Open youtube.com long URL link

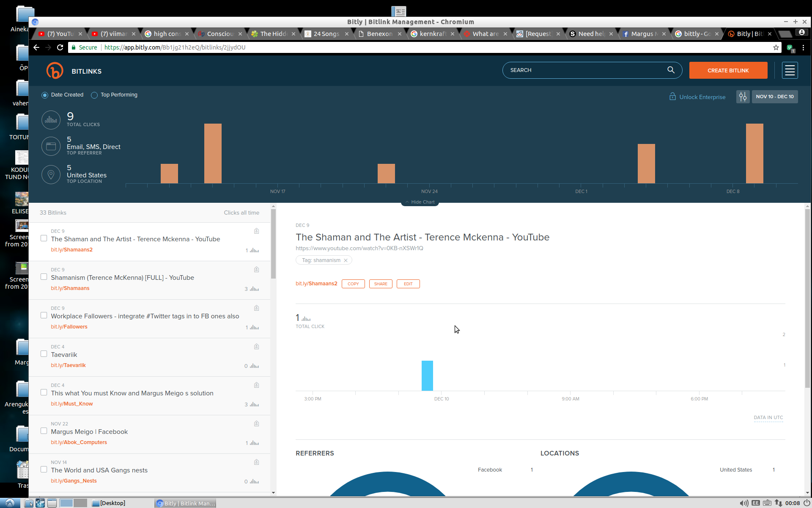[359, 248]
